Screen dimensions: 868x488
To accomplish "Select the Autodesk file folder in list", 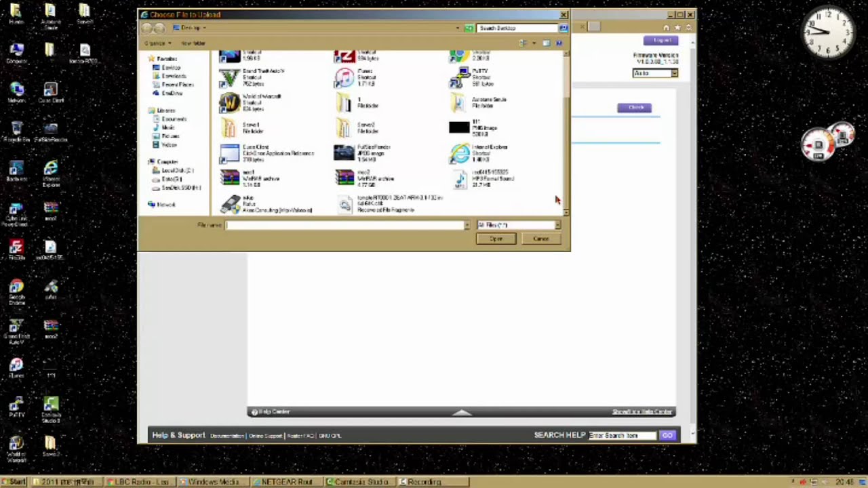I will tap(479, 102).
